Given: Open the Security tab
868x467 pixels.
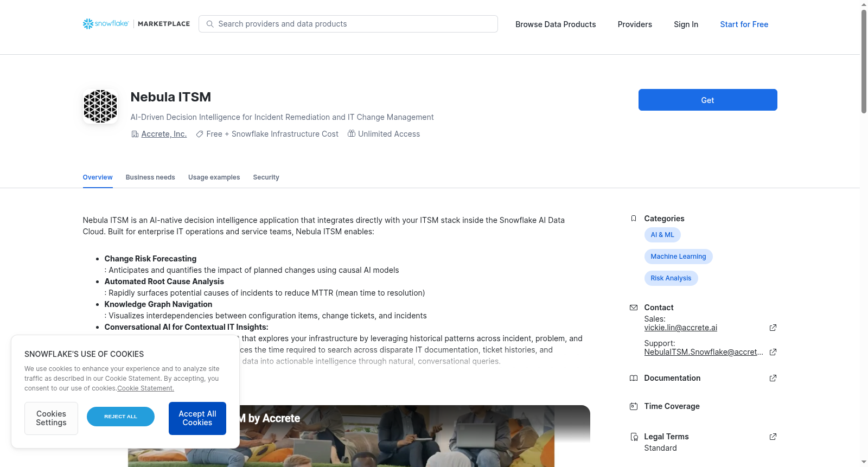Looking at the screenshot, I should 266,177.
